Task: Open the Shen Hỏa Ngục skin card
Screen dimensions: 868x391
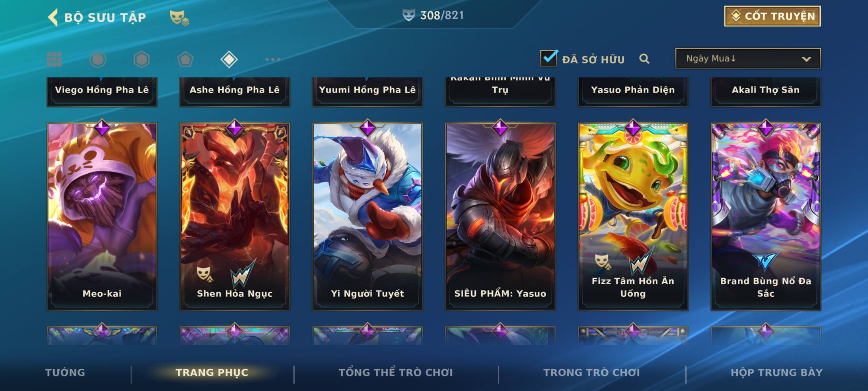Action: coord(235,216)
